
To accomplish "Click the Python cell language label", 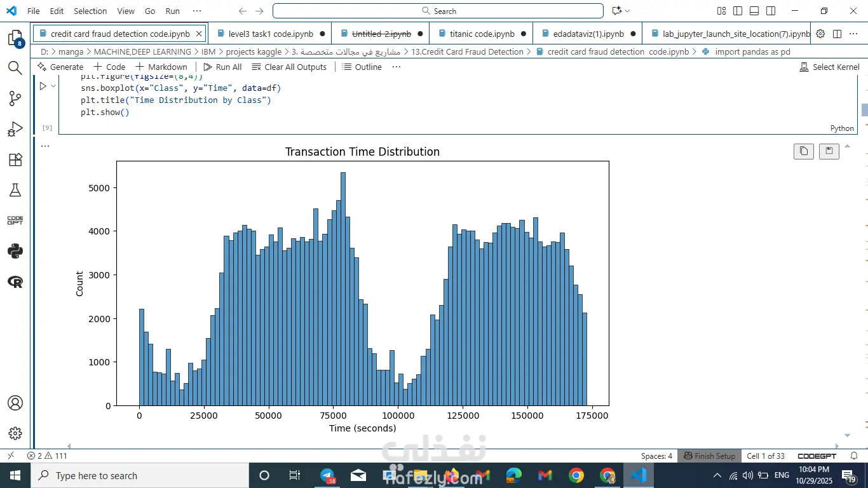I will [842, 128].
